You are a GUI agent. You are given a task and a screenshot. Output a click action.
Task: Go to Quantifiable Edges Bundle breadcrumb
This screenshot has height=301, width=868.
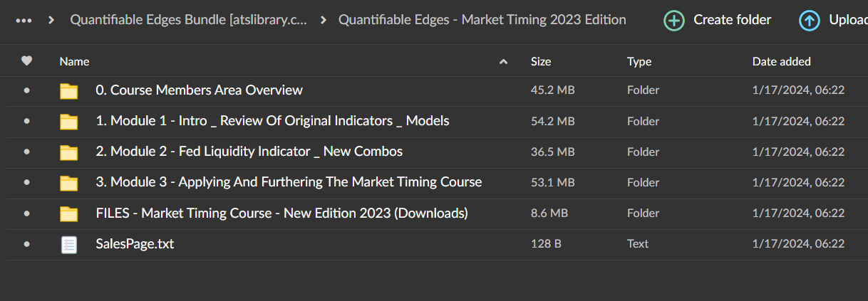[x=188, y=20]
